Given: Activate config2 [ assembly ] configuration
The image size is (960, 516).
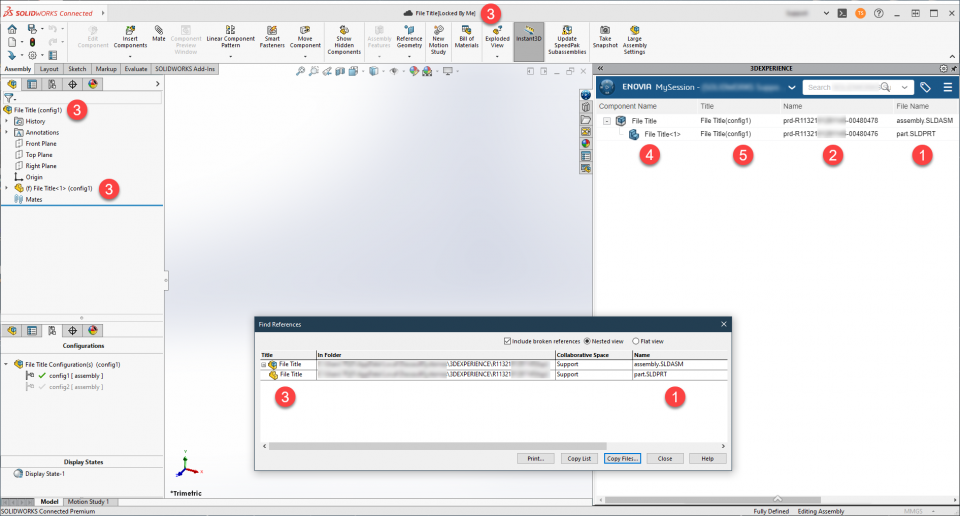Looking at the screenshot, I should tap(76, 387).
